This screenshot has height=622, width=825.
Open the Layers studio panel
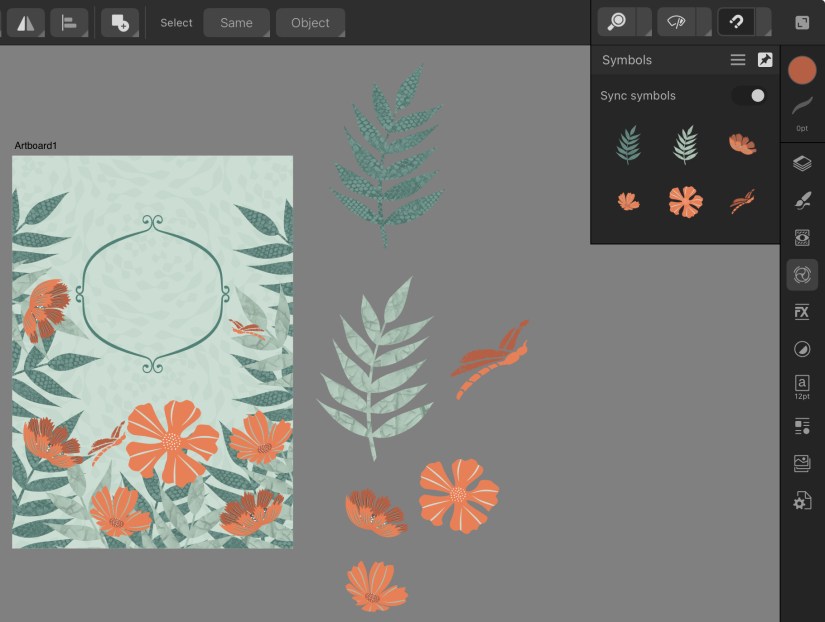[x=801, y=163]
